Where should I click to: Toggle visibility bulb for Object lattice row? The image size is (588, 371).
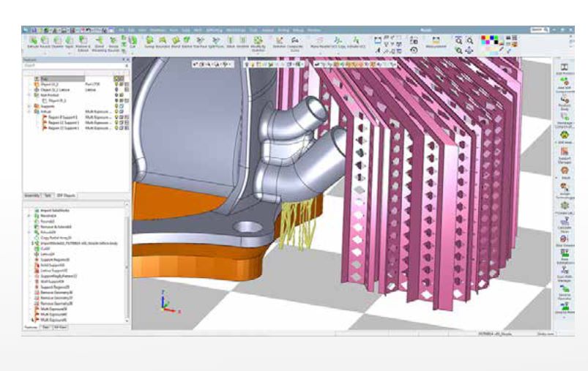click(116, 90)
